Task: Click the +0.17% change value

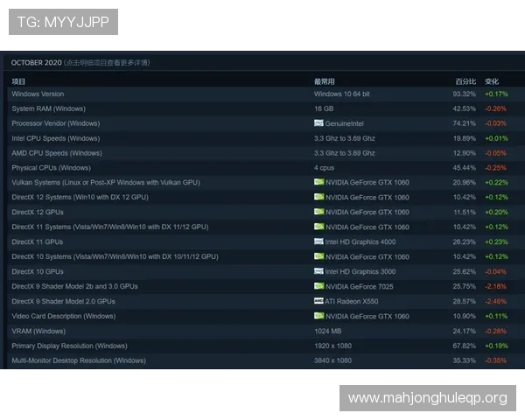Action: click(x=496, y=94)
